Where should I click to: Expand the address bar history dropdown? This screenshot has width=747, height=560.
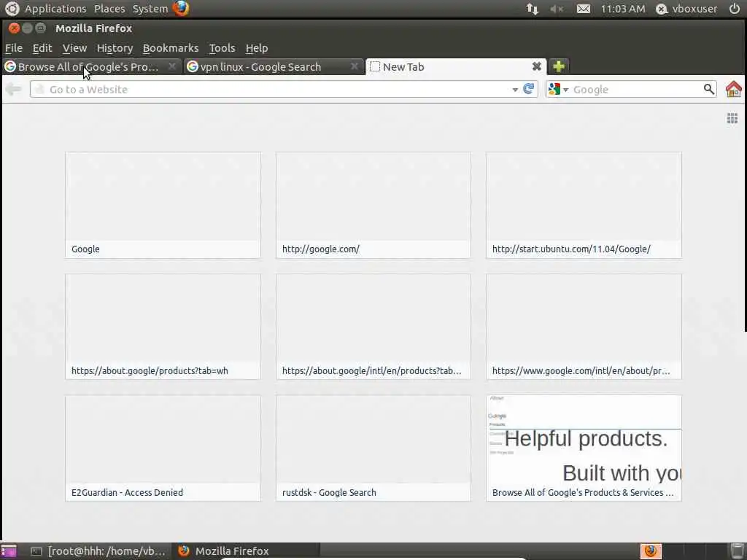tap(515, 90)
